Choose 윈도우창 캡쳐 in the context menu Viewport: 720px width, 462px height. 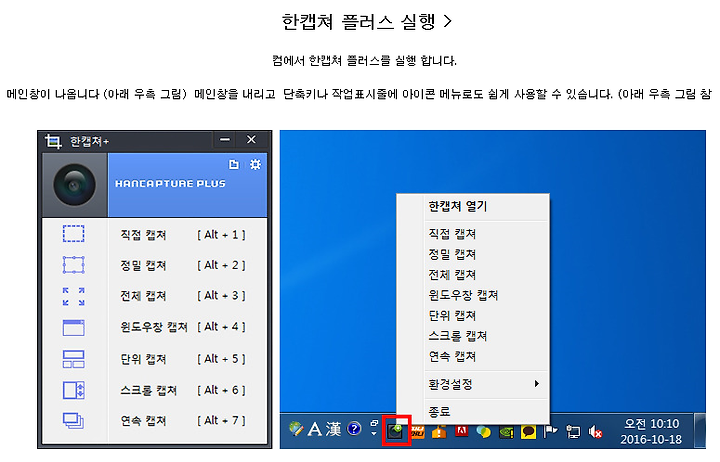click(463, 295)
